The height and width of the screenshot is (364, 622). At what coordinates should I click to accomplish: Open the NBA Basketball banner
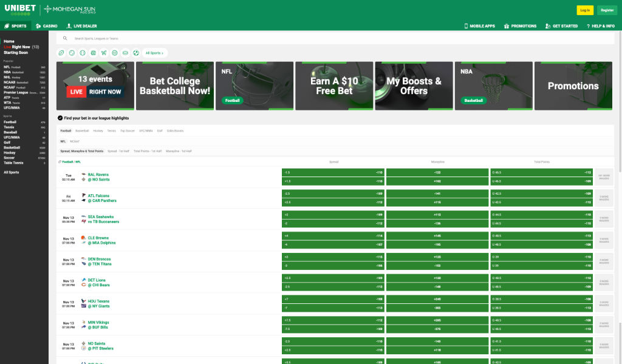tap(493, 86)
